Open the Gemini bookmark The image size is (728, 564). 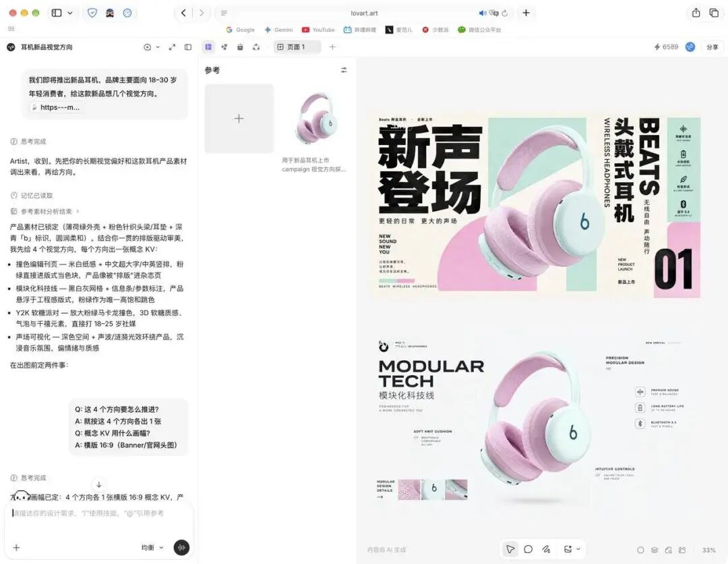coord(278,30)
